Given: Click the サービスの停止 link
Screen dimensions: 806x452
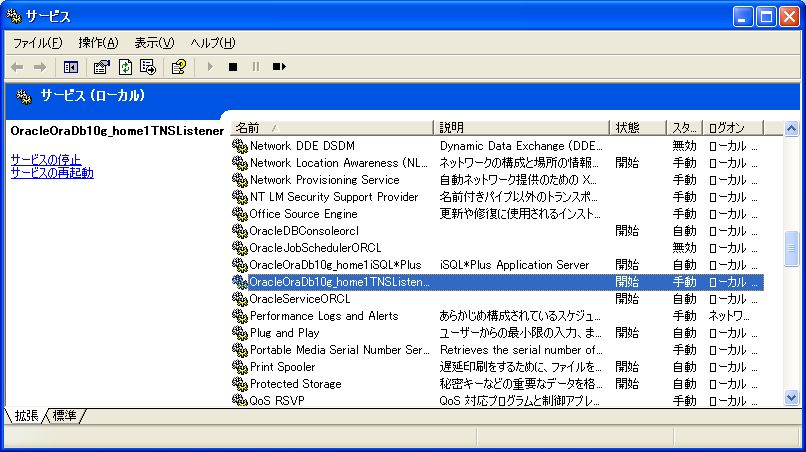Looking at the screenshot, I should [x=46, y=159].
